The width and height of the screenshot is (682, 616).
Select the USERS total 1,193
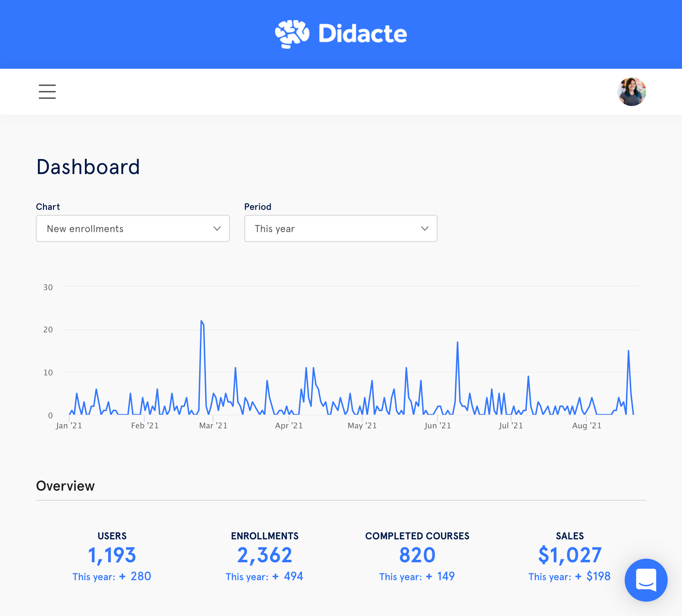click(112, 555)
